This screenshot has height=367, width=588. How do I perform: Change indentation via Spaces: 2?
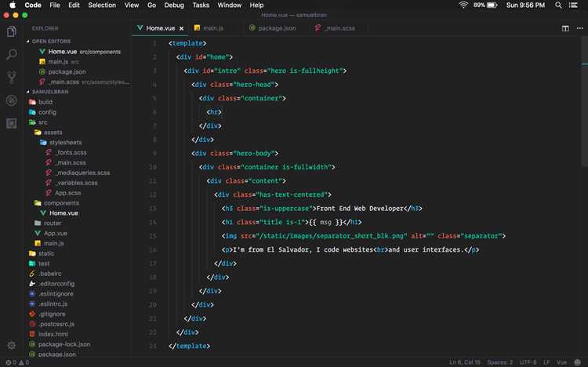[500, 362]
